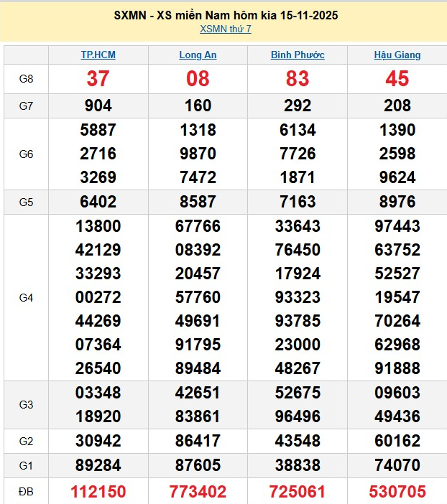The width and height of the screenshot is (447, 504).
Task: Select G1 result 89284
Action: point(98,466)
